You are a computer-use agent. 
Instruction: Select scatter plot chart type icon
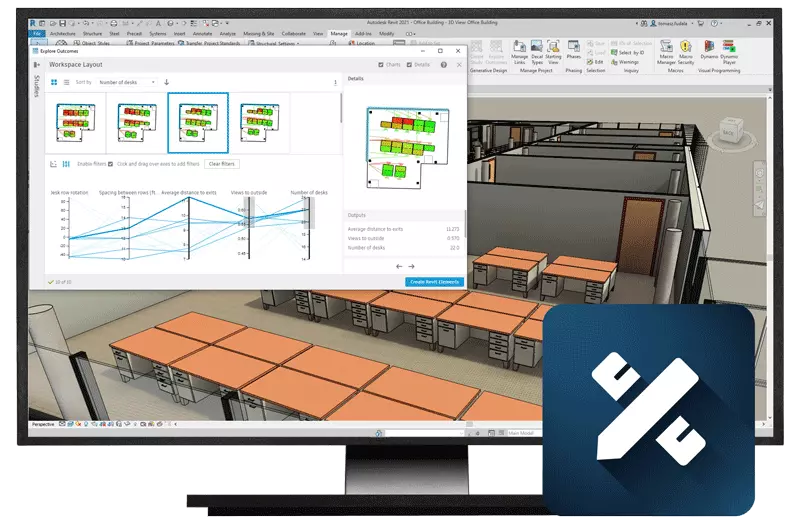(x=54, y=164)
